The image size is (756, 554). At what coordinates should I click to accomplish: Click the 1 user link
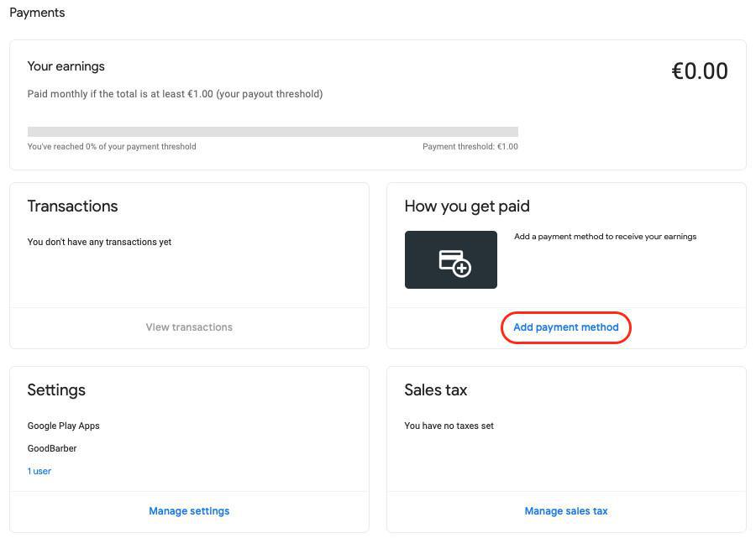click(39, 472)
